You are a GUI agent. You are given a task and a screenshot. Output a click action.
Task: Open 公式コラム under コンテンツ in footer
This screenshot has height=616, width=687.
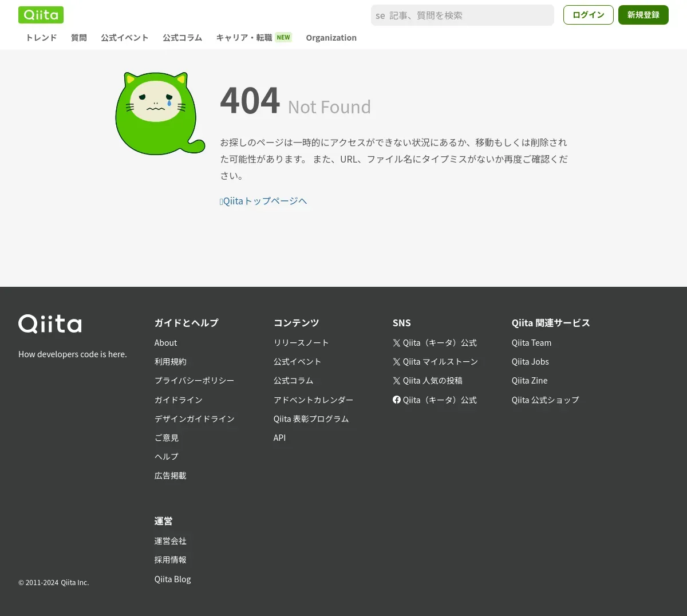point(293,381)
